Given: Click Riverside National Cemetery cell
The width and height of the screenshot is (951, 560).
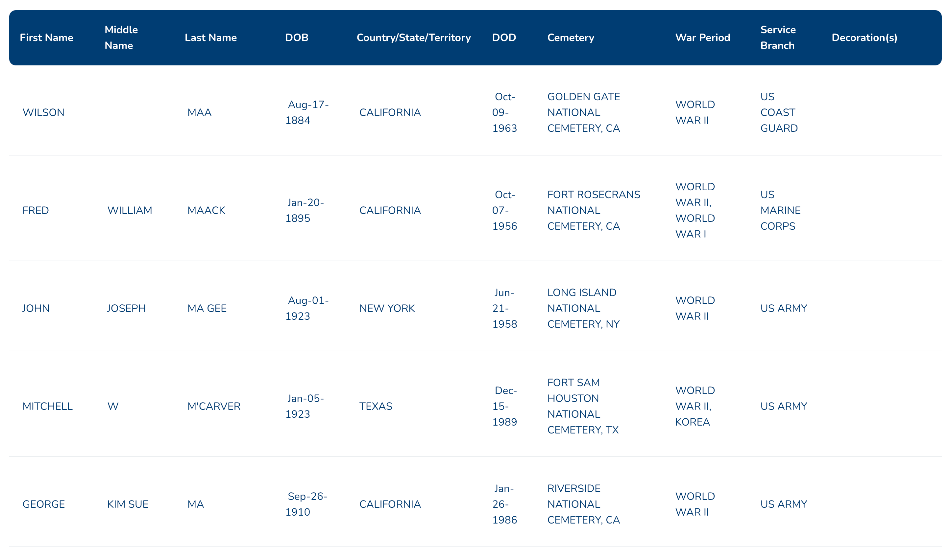Looking at the screenshot, I should click(584, 504).
